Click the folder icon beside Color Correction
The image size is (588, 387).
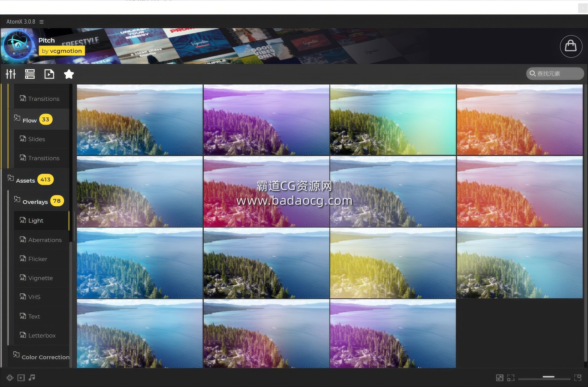[x=16, y=355]
